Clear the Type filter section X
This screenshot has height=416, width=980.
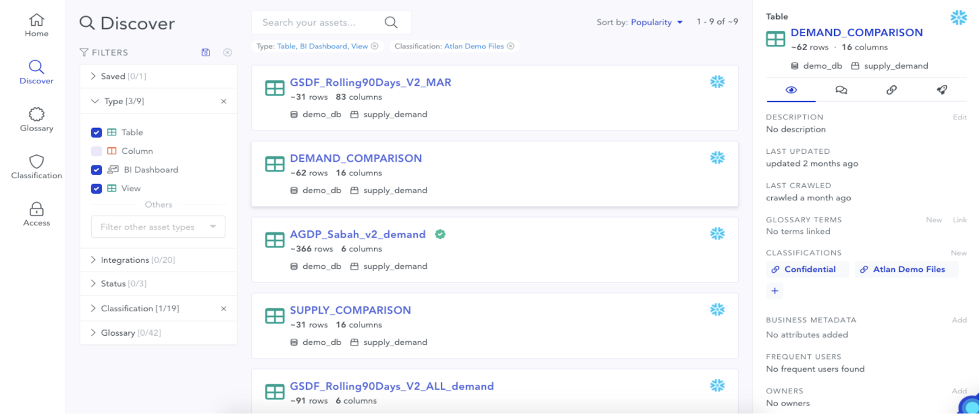coord(224,102)
